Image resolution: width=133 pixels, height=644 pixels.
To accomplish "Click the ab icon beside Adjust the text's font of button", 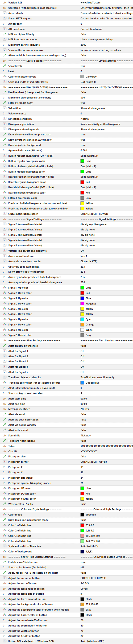I will [x=4, y=589].
